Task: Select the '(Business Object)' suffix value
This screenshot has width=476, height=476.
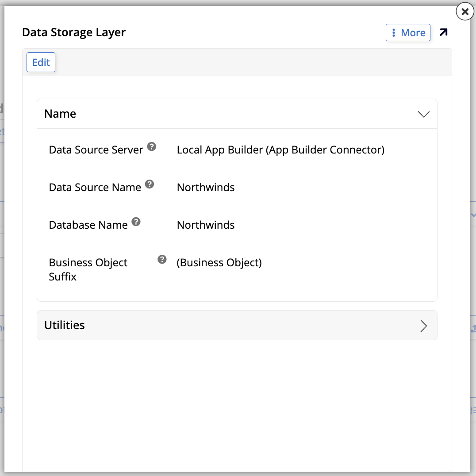Action: point(219,263)
